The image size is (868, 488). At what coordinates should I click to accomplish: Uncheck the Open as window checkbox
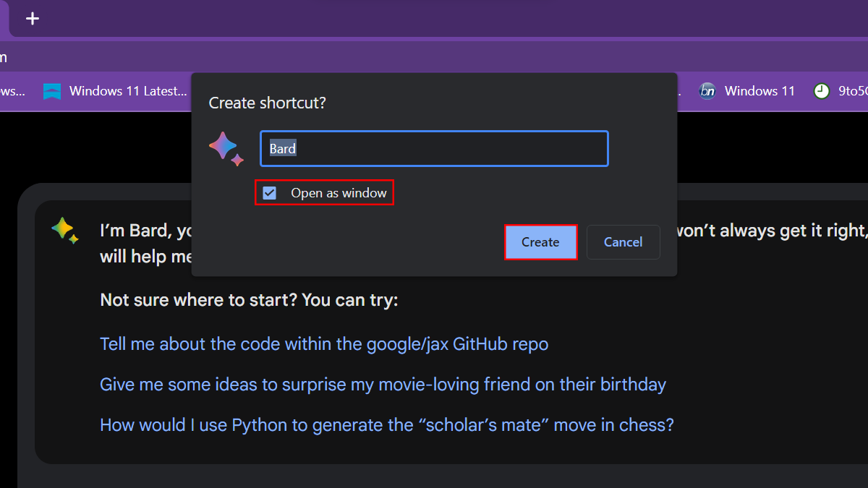(x=270, y=193)
